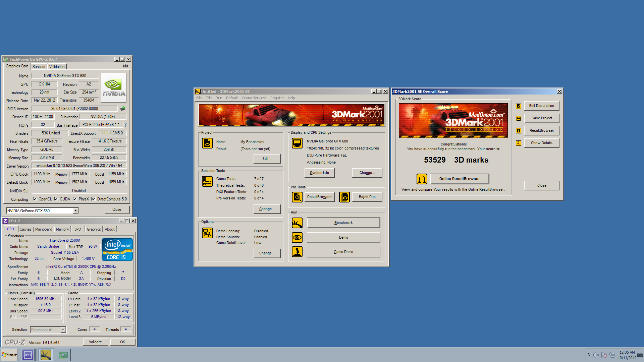Click the taskbar clock
644x362 pixels.
627,355
